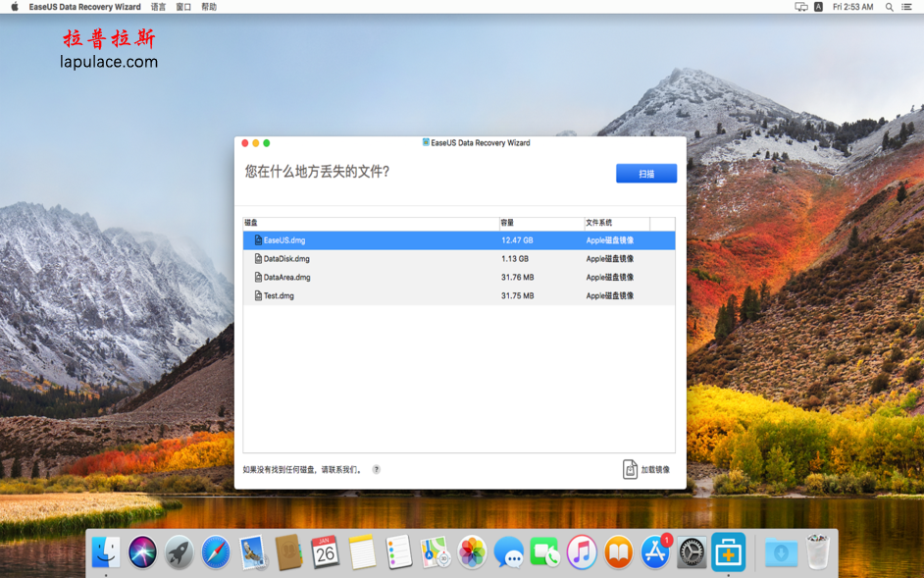Click the help question mark icon
Screen dimensions: 924x578
point(378,469)
